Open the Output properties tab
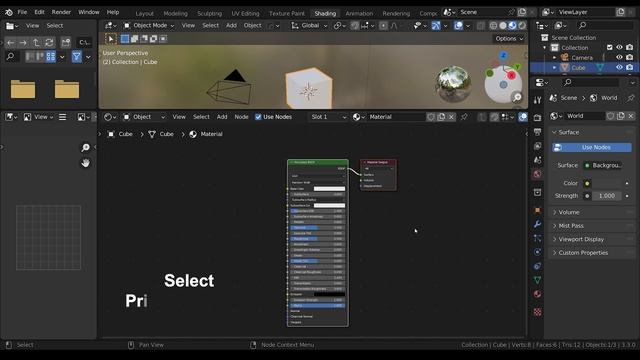 pos(538,132)
